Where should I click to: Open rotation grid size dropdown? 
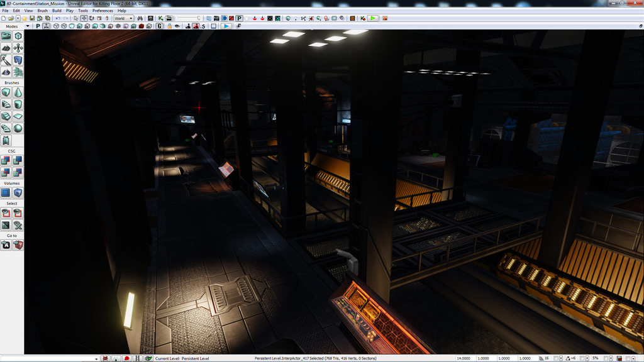coord(587,358)
